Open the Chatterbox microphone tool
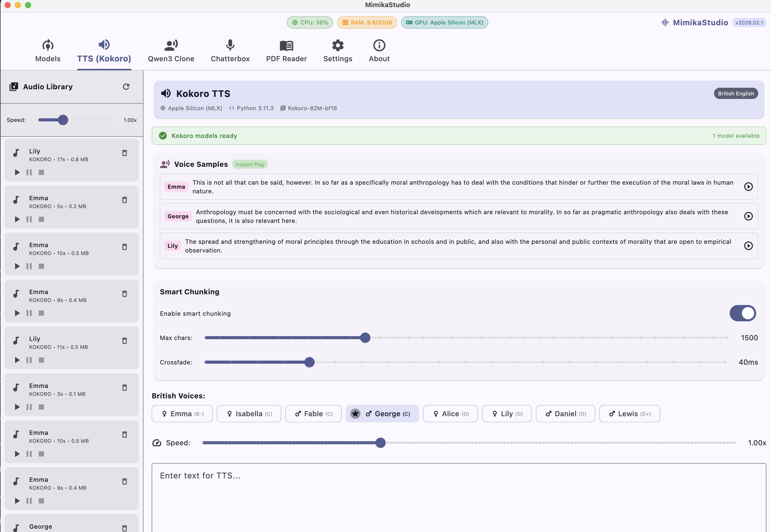The width and height of the screenshot is (771, 532). coord(230,51)
